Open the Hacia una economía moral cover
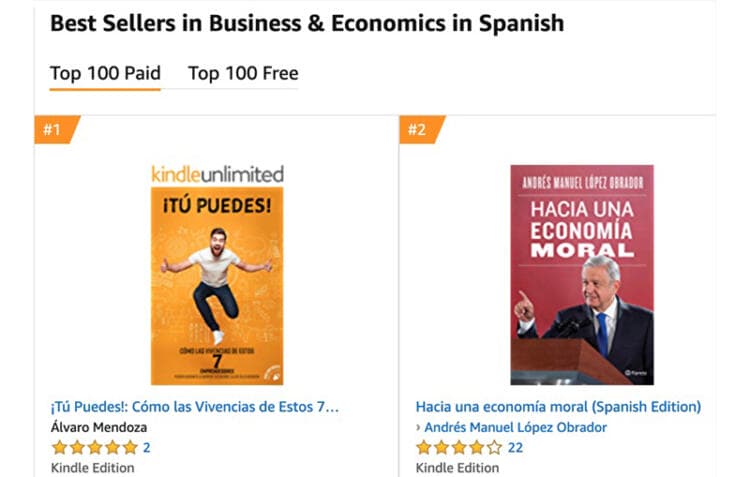This screenshot has height=477, width=750. click(581, 275)
